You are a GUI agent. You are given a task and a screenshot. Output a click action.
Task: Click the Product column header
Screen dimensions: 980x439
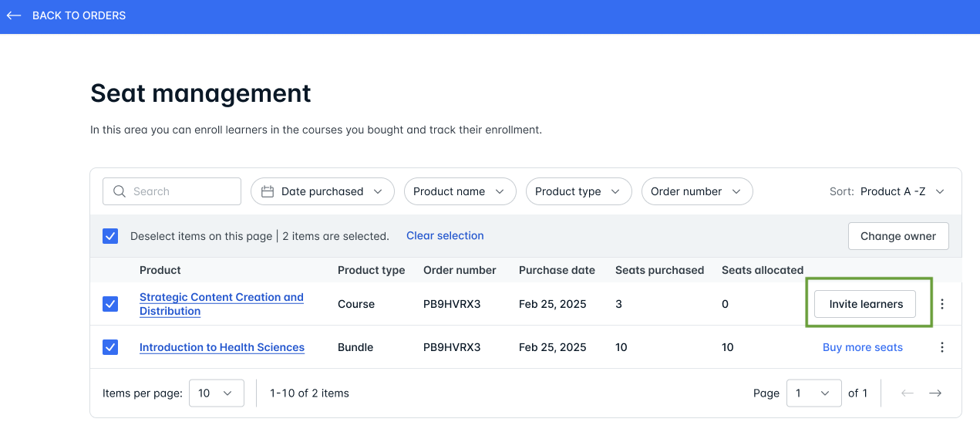(x=160, y=270)
